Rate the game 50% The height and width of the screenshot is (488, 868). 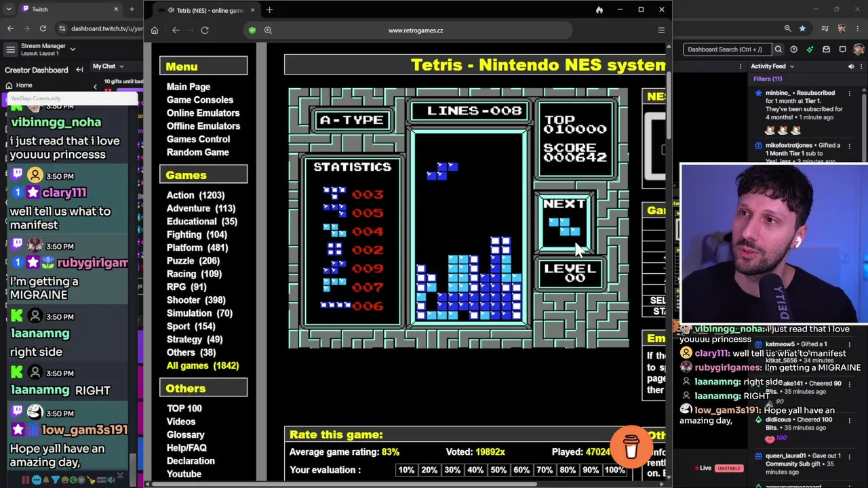[498, 470]
